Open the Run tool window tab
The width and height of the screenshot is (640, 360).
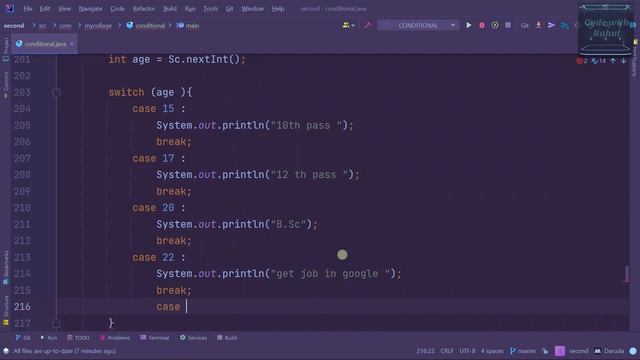tap(49, 338)
